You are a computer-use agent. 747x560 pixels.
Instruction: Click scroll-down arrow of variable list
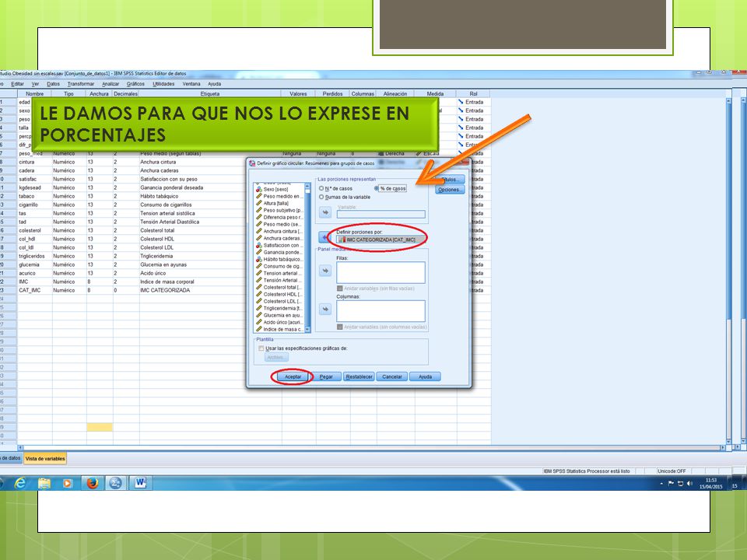click(x=307, y=330)
